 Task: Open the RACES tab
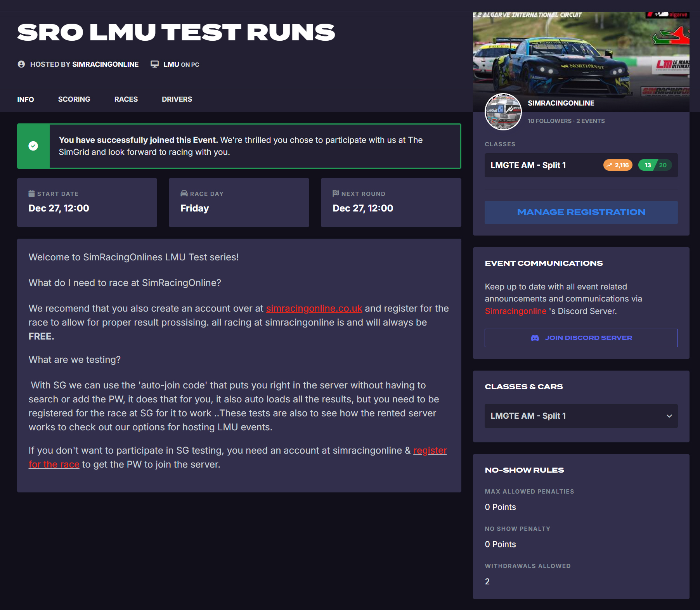(x=126, y=99)
